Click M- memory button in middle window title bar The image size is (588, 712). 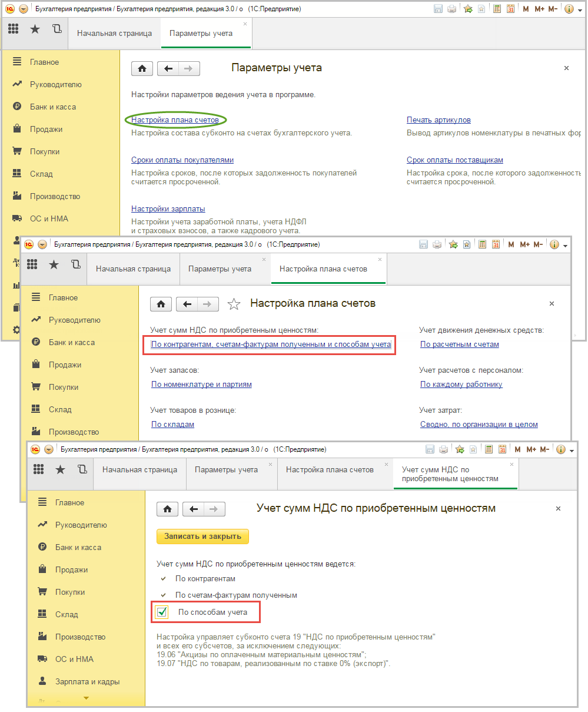537,244
